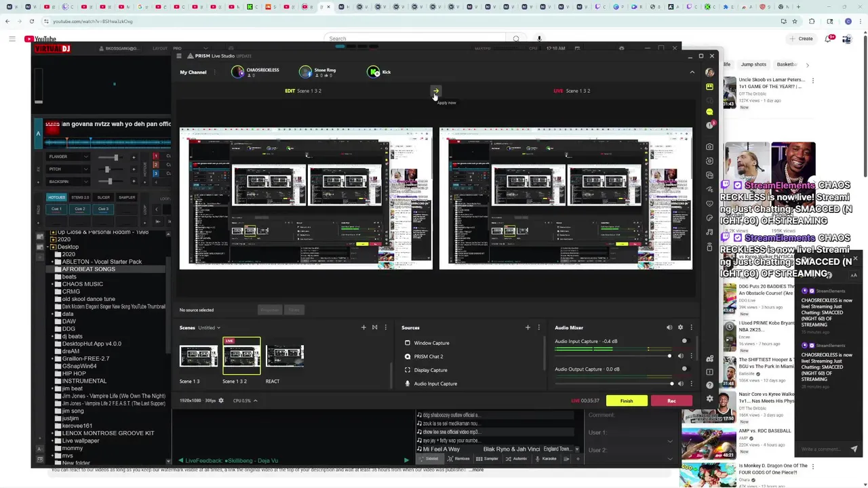Click YouTube voice search microphone icon
The image size is (868, 488).
coord(539,39)
